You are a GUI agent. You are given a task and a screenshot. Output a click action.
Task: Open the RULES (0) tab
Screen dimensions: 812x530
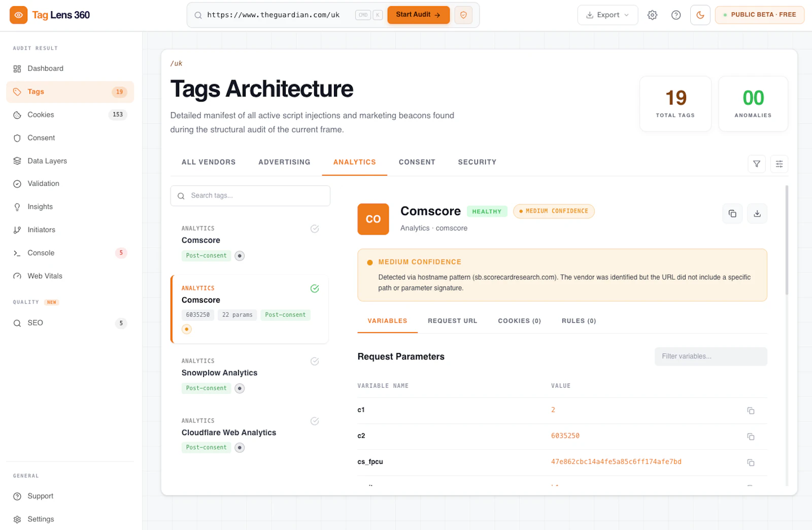[579, 321]
